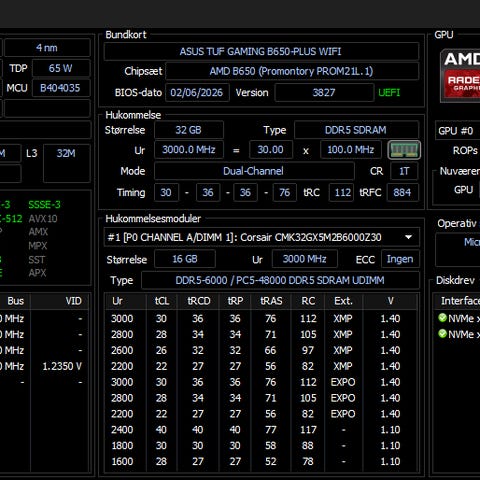Select the first XMP 3000 timing row
Image resolution: width=480 pixels, height=480 pixels.
[x=261, y=318]
